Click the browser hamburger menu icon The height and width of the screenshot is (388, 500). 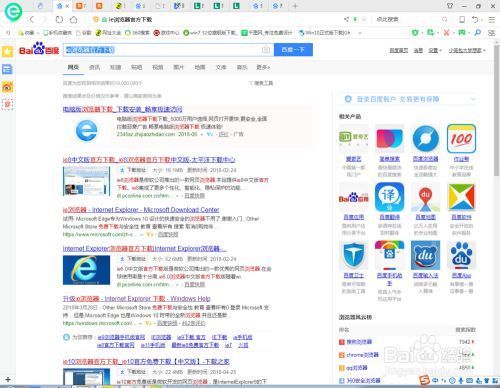pyautogui.click(x=492, y=20)
